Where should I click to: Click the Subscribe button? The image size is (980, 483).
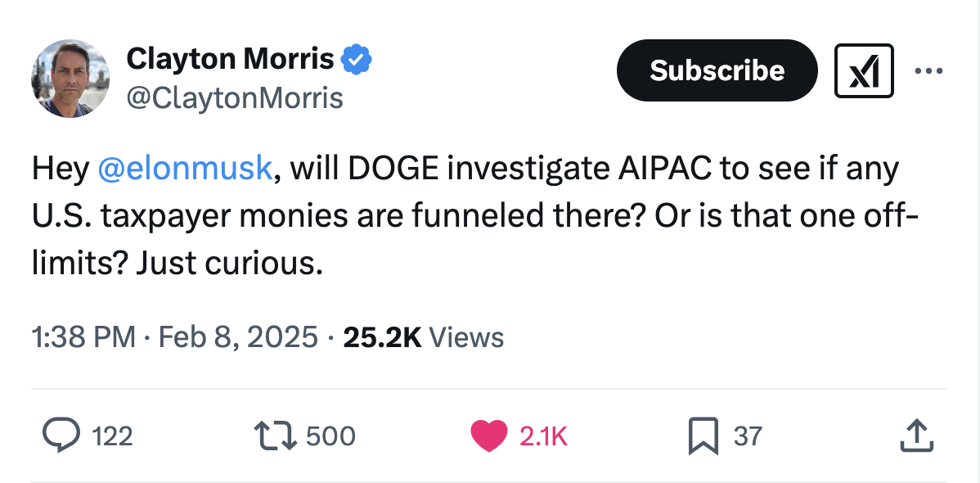pyautogui.click(x=717, y=70)
